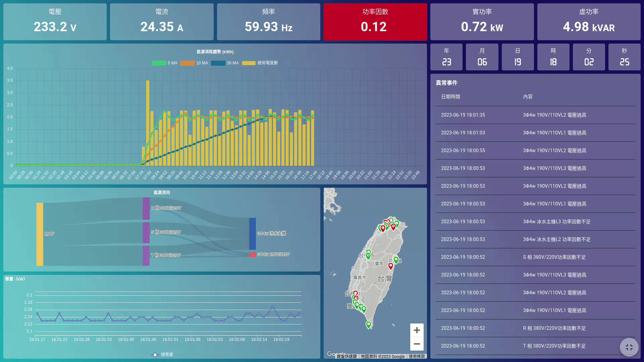Click the 3Φ4w 190V/110V red node
This screenshot has height=362, width=644.
252,255
